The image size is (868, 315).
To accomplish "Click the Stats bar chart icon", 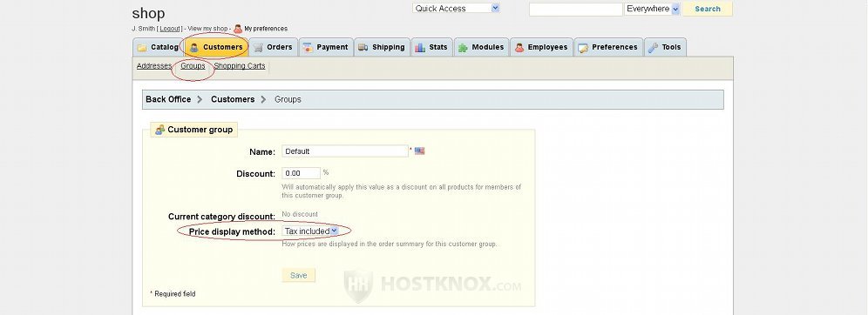I will tap(420, 48).
